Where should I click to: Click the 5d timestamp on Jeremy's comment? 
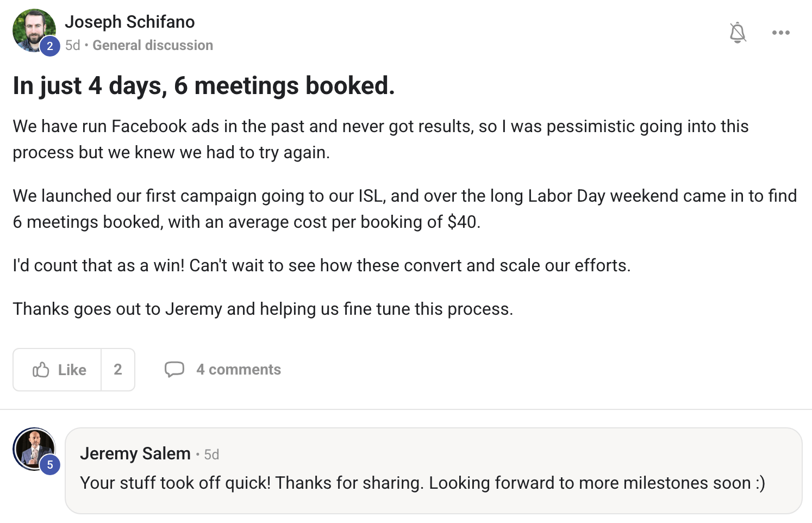tap(211, 454)
